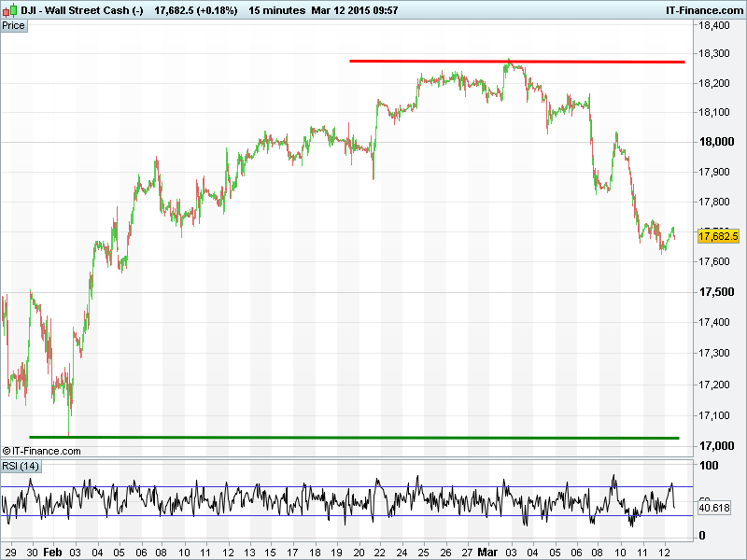Click the 18,300 label on the price axis
The image size is (747, 560).
pos(715,53)
